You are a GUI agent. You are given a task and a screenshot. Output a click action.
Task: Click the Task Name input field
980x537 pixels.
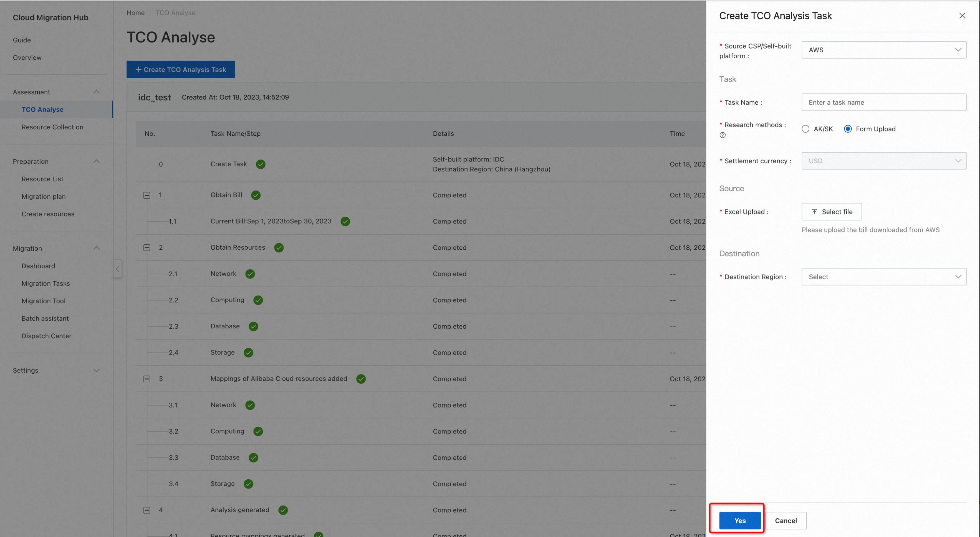point(883,102)
